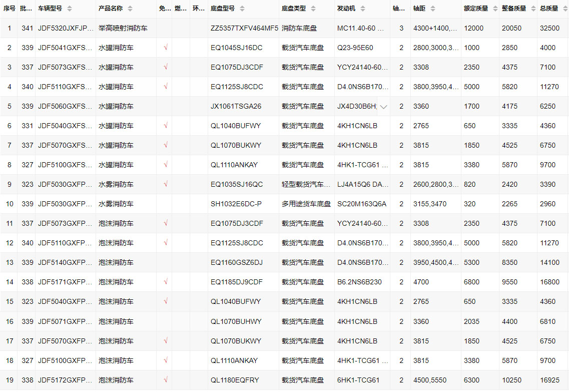
Task: Click the sort icon next to 轴距
Action: tap(433, 9)
